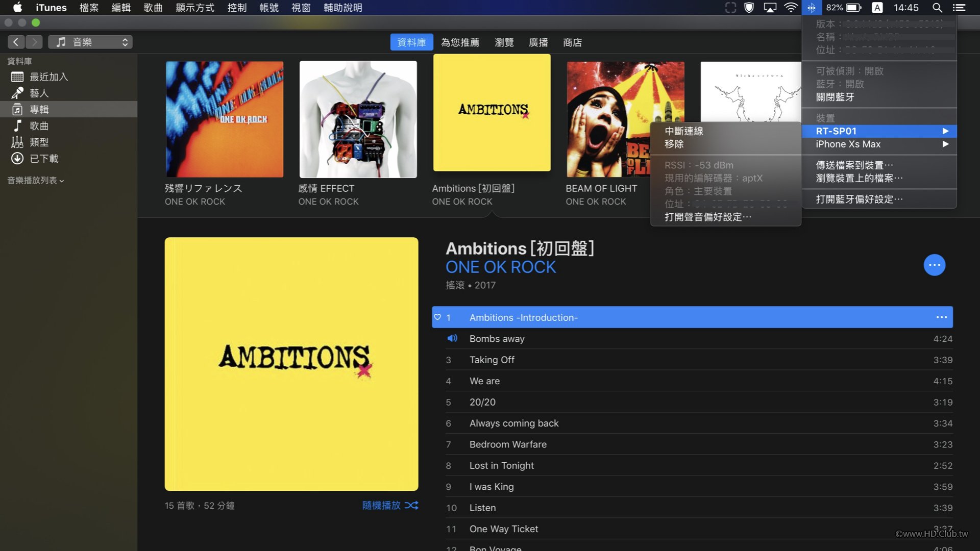Choose 中斷連線 in the device submenu
980x551 pixels.
click(x=725, y=131)
